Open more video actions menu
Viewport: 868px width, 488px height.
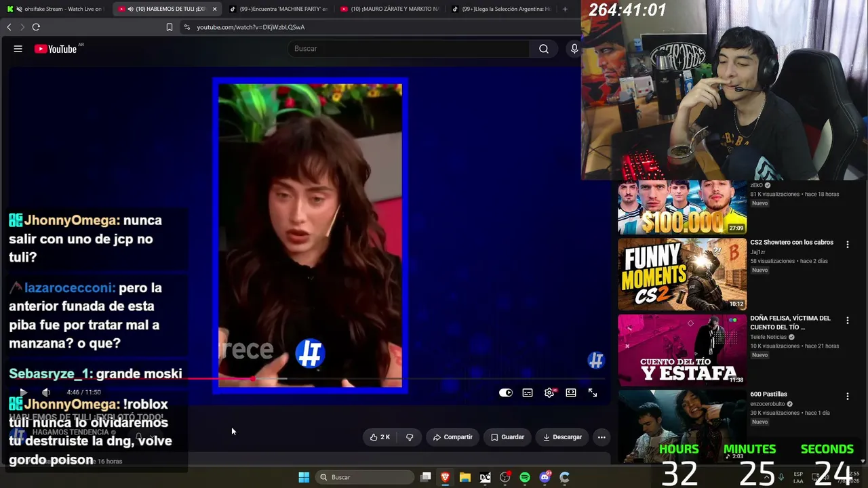(x=601, y=437)
